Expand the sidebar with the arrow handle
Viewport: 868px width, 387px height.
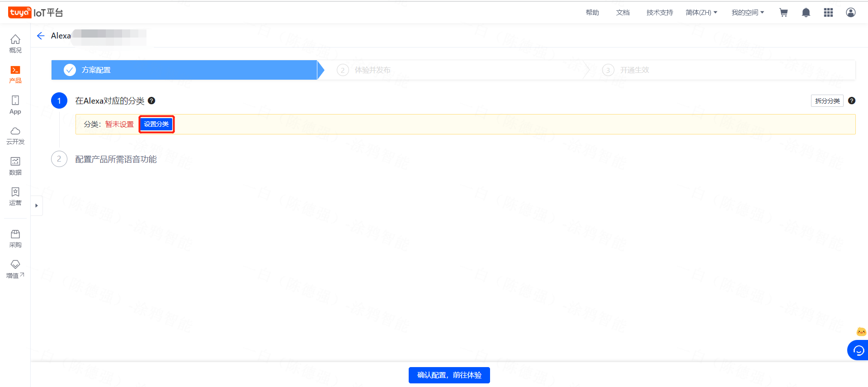tap(37, 205)
